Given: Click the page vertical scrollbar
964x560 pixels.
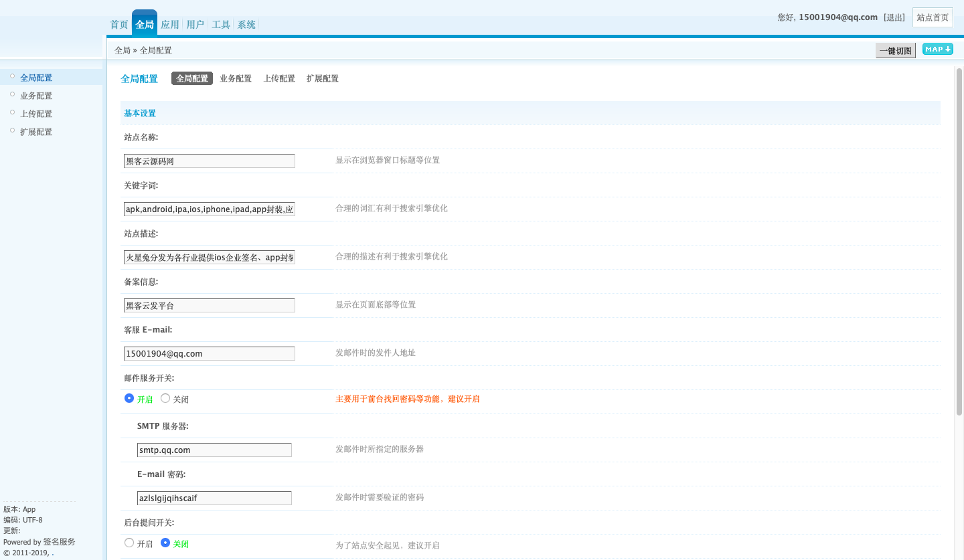Looking at the screenshot, I should [x=959, y=241].
